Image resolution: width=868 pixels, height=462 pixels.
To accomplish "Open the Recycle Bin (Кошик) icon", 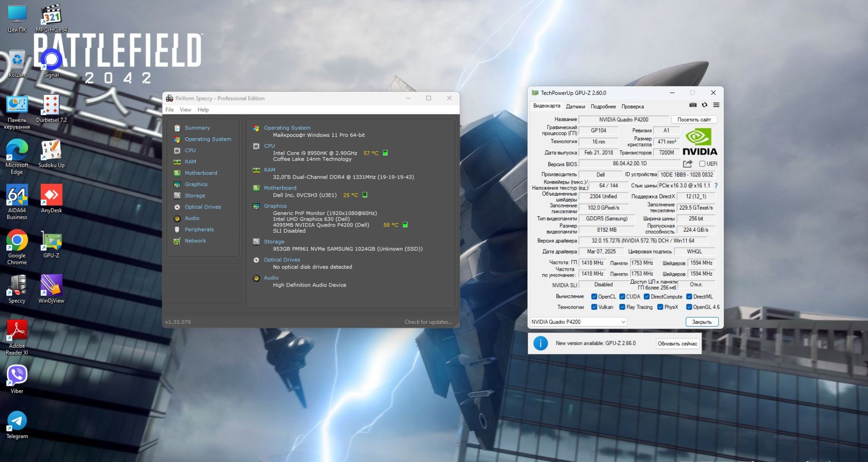I will [x=17, y=64].
